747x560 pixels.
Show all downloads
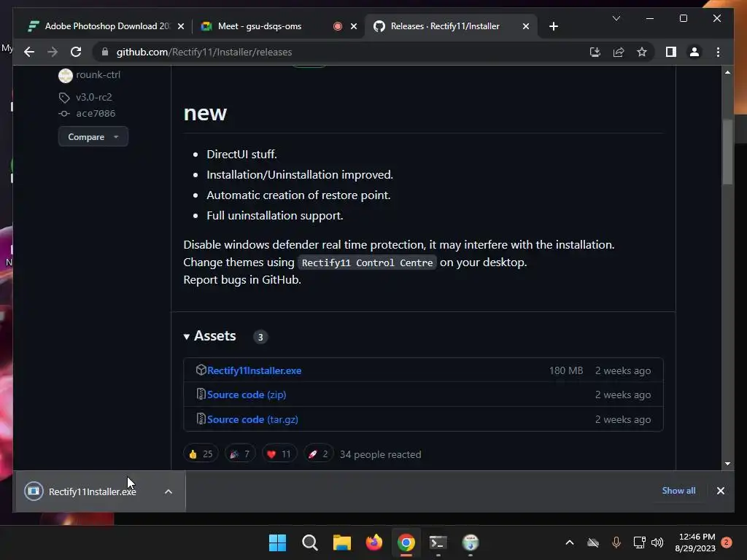(x=678, y=491)
